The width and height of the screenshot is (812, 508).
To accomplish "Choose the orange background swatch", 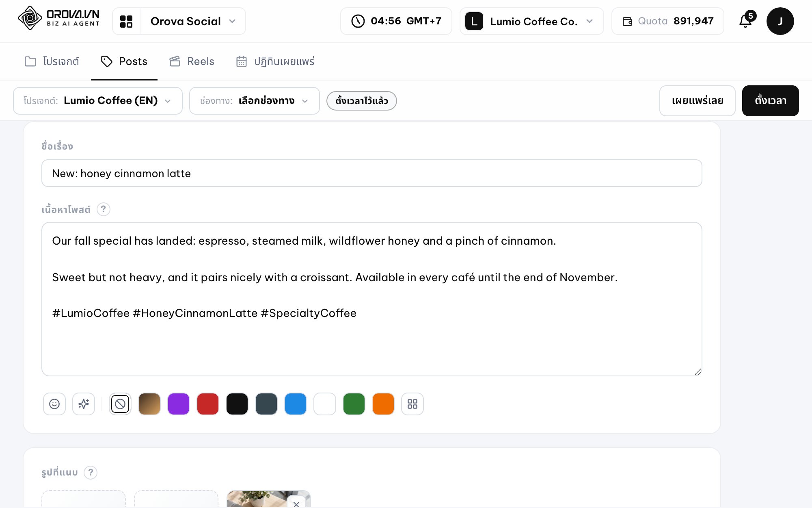I will tap(383, 404).
